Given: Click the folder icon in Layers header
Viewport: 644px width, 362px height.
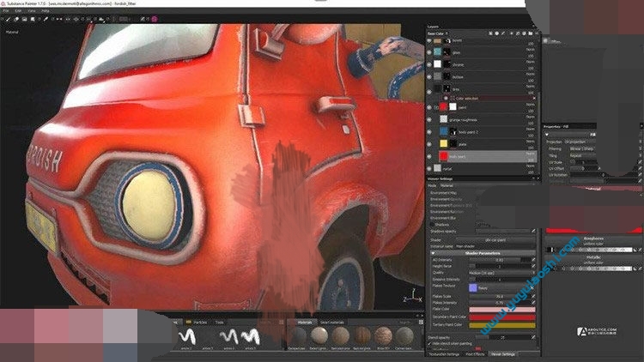Looking at the screenshot, I should pyautogui.click(x=531, y=33).
